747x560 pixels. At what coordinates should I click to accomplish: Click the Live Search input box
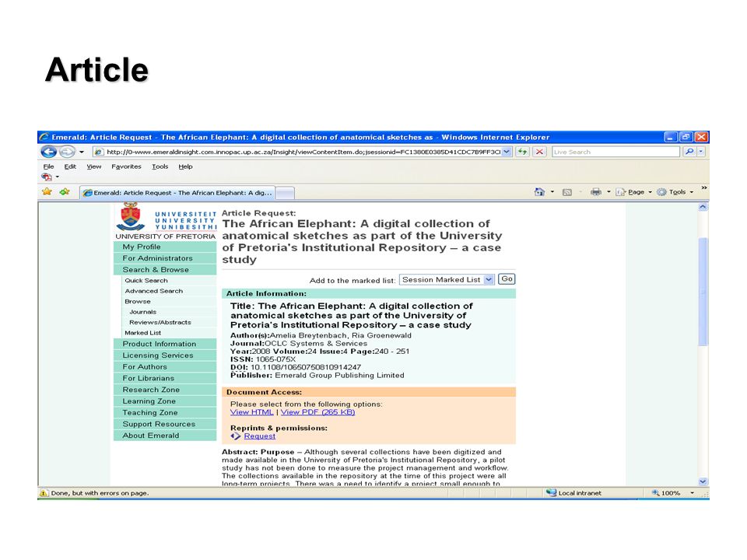[x=615, y=152]
